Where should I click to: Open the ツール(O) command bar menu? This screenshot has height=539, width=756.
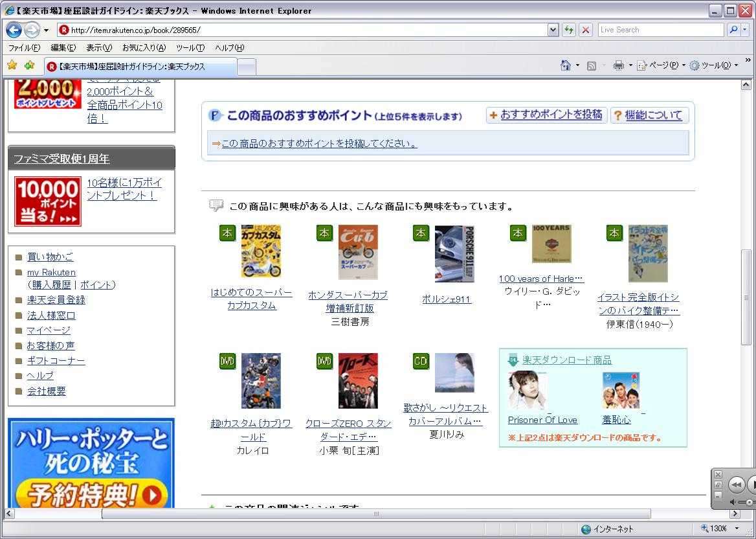pyautogui.click(x=714, y=65)
